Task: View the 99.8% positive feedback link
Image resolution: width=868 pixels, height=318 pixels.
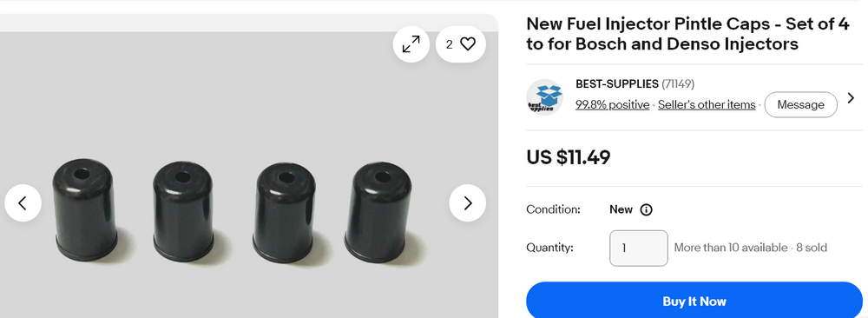Action: (612, 105)
